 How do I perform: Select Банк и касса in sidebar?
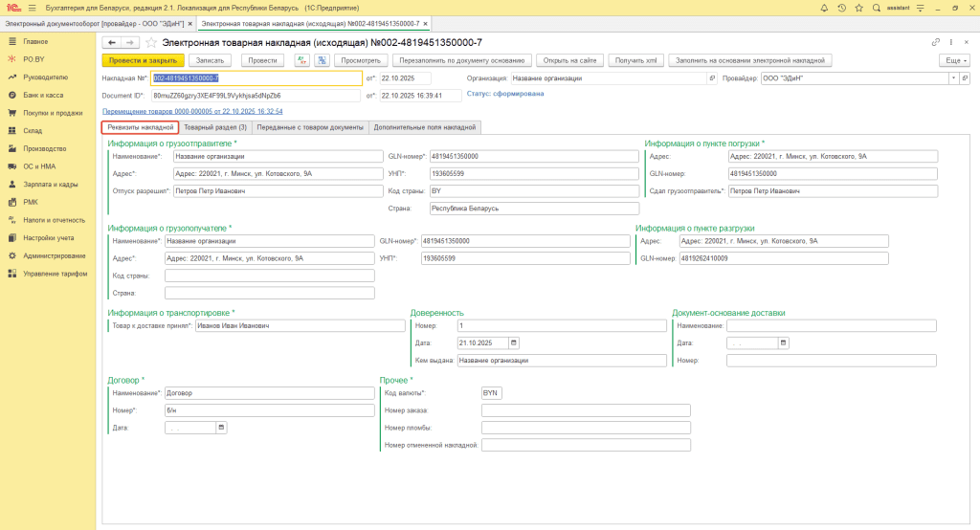tap(44, 95)
